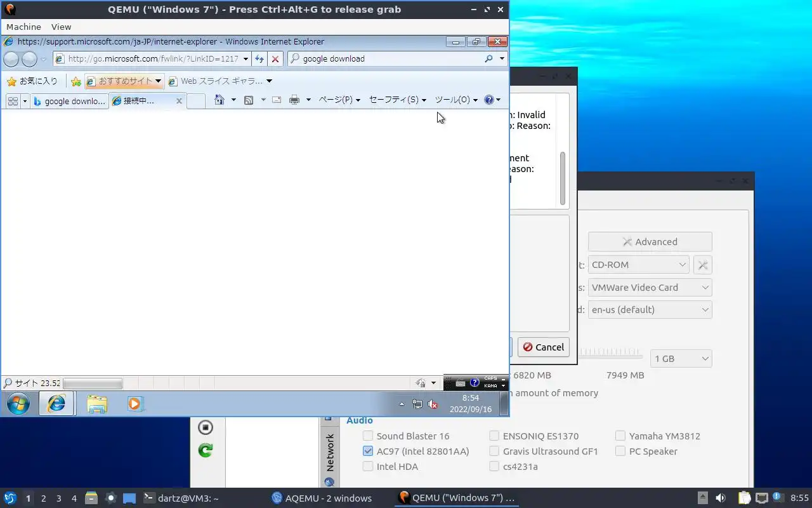Uncheck AC97 (Intel 82801AA)
This screenshot has height=508, width=812.
point(368,451)
